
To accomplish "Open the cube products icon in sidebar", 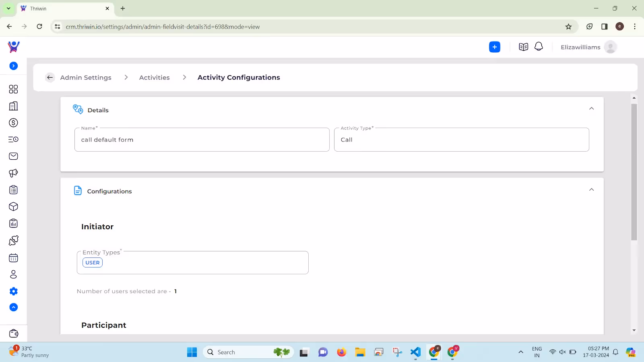I will click(13, 207).
